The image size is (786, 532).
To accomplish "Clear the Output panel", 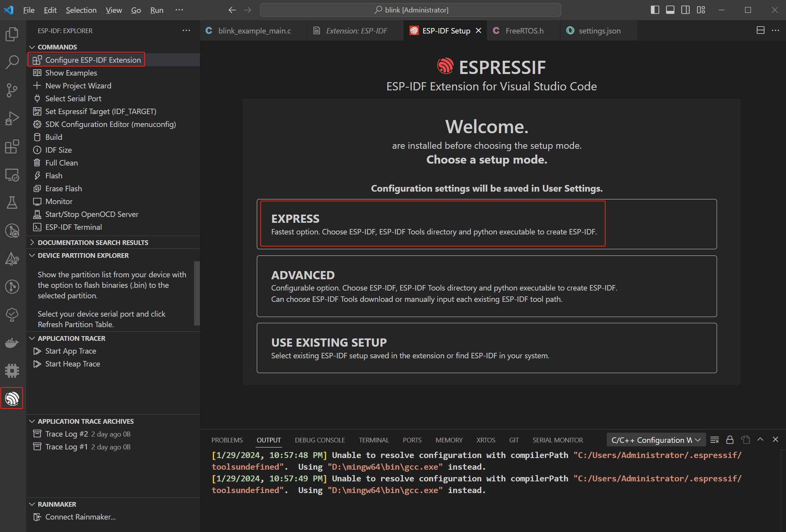I will tap(715, 440).
